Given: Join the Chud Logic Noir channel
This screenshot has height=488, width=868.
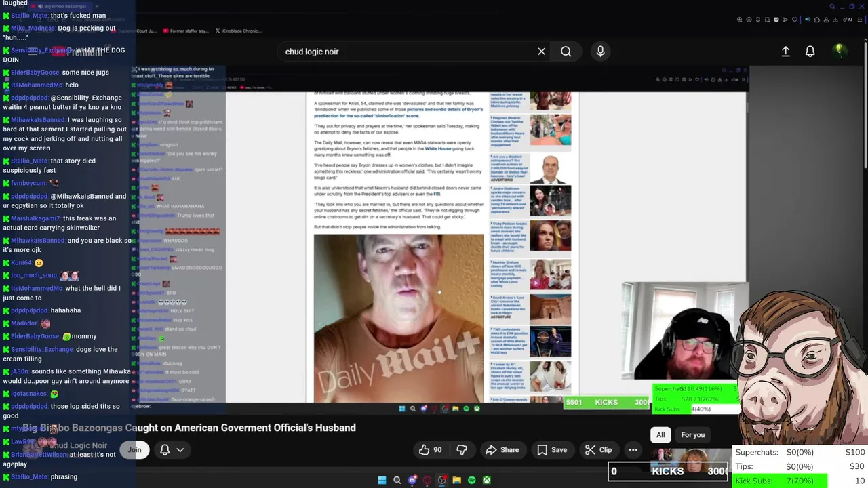Looking at the screenshot, I should [134, 449].
